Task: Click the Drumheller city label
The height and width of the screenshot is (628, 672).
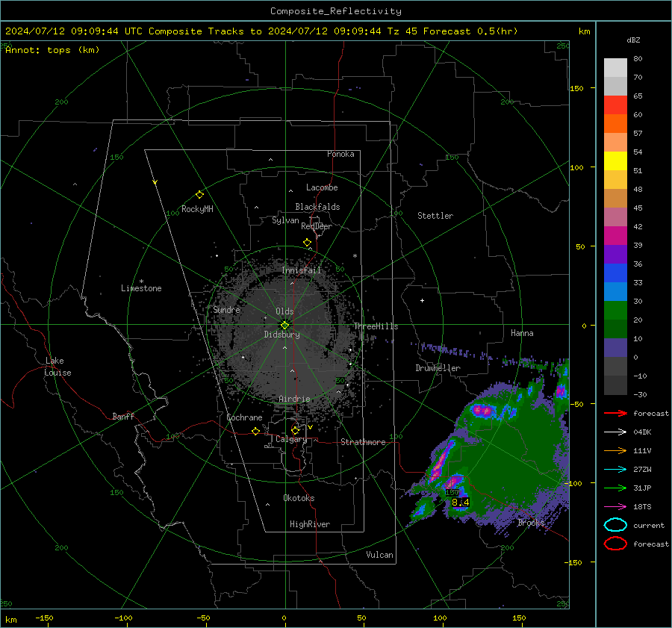Action: [438, 368]
